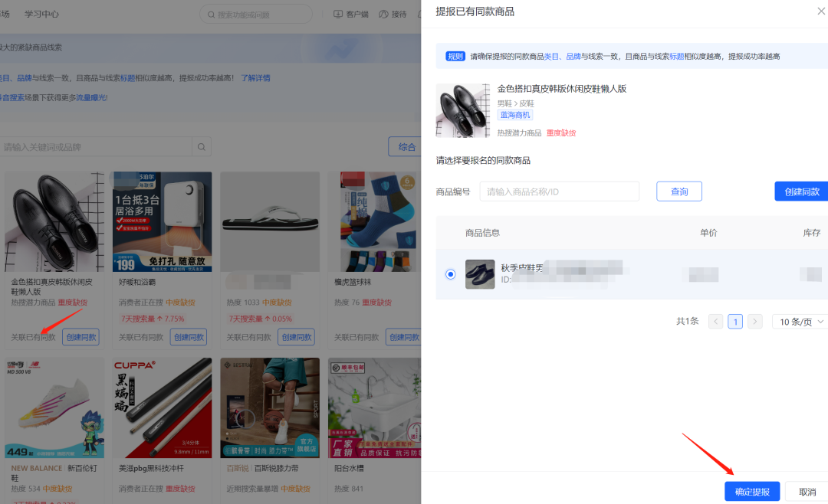Open the 10 条/页 page size dropdown
Image resolution: width=828 pixels, height=504 pixels.
click(800, 322)
